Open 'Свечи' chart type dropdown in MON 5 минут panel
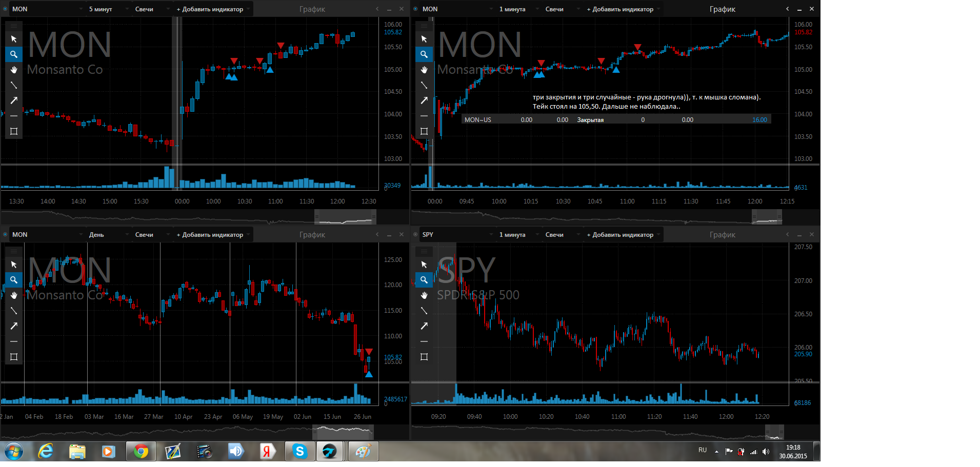The image size is (980, 467). tap(152, 9)
